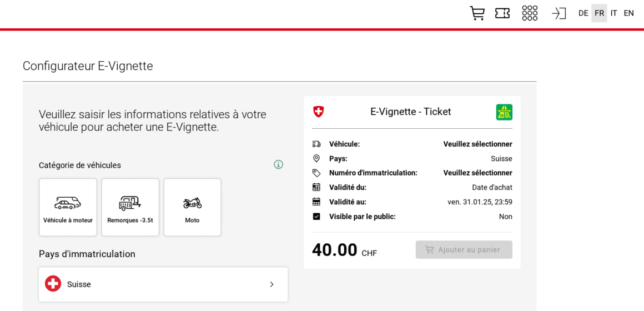This screenshot has height=311, width=644.
Task: Click the login arrow icon
Action: point(559,13)
